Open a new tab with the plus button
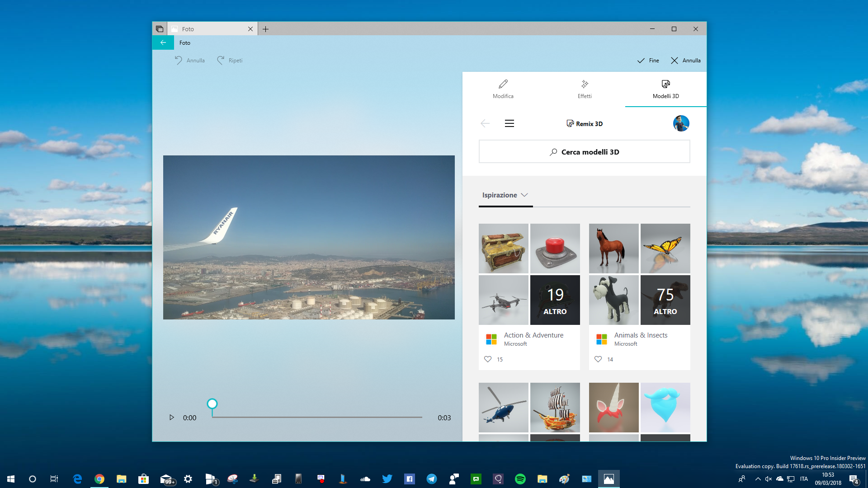Image resolution: width=868 pixels, height=488 pixels. coord(266,29)
